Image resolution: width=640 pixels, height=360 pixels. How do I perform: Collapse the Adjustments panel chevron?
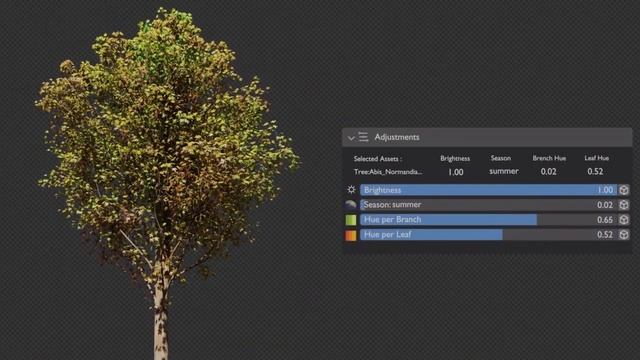click(x=351, y=138)
